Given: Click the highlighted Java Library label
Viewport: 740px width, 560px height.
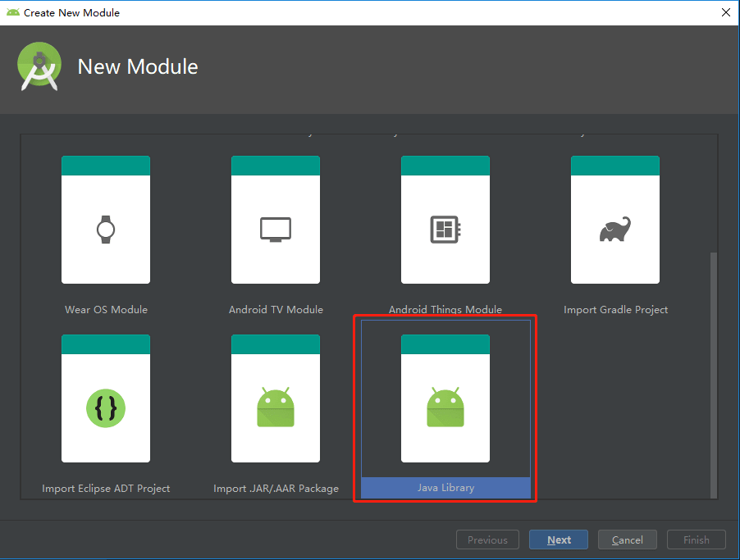Looking at the screenshot, I should pos(446,488).
